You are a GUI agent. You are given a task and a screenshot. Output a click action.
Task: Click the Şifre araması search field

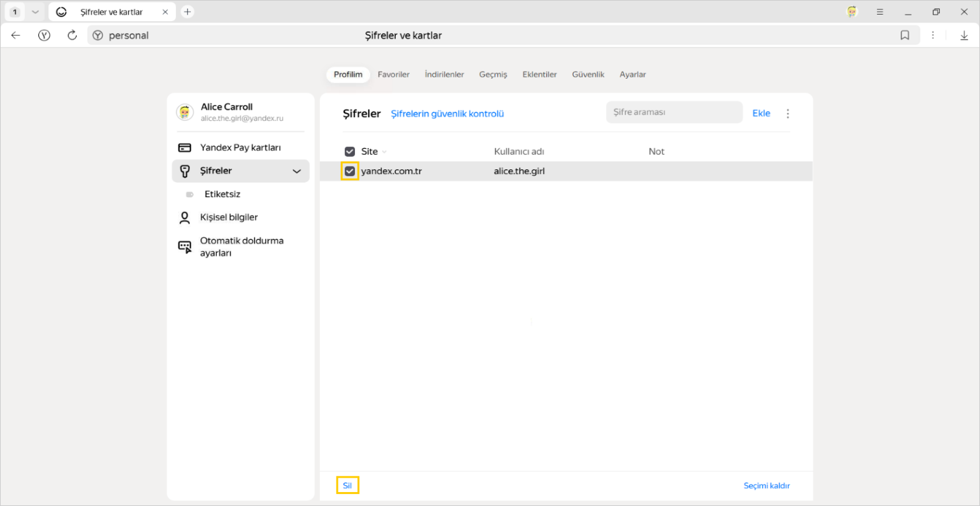click(x=673, y=112)
